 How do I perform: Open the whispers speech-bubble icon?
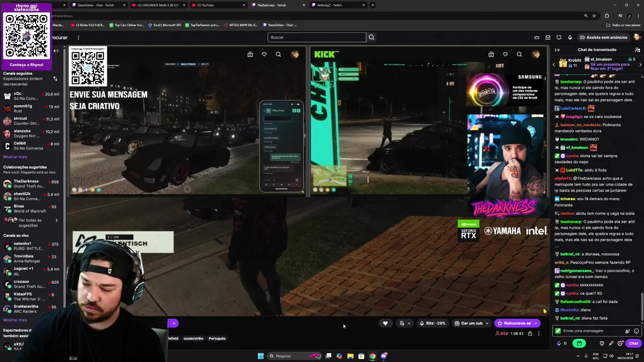pyautogui.click(x=559, y=37)
